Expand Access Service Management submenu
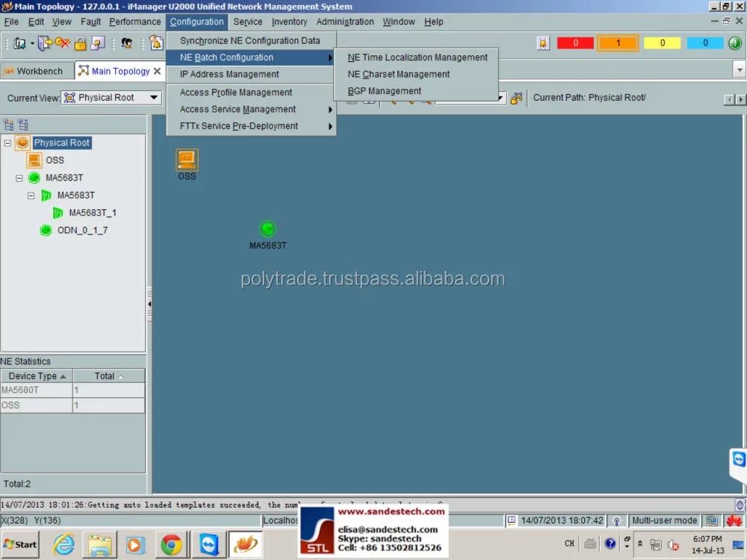This screenshot has height=560, width=747. coord(250,110)
